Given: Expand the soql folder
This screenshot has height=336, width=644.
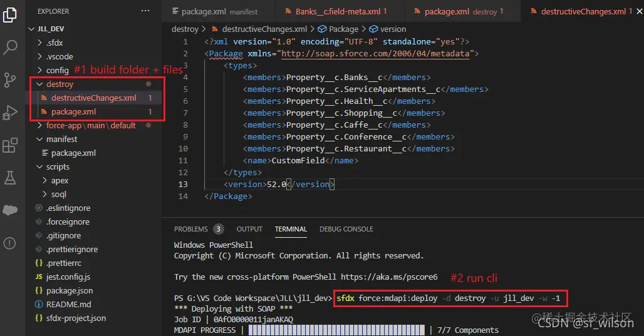Looking at the screenshot, I should click(x=44, y=194).
